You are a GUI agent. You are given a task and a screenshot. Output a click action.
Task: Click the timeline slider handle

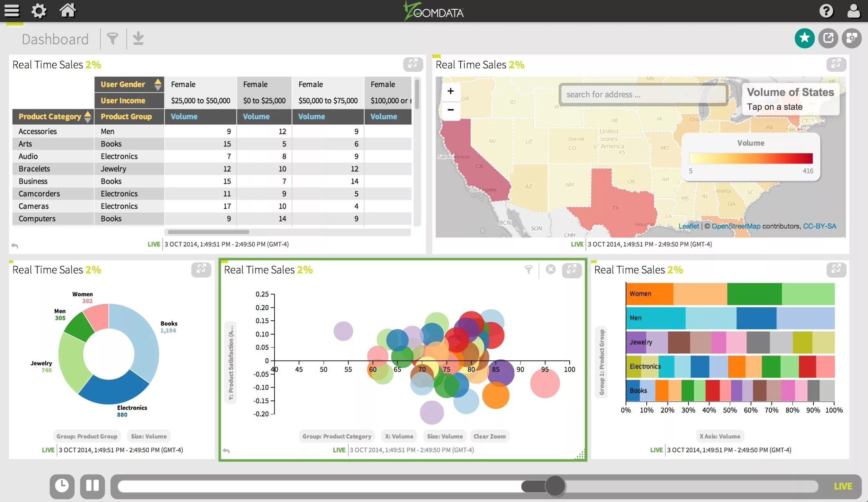coord(555,486)
